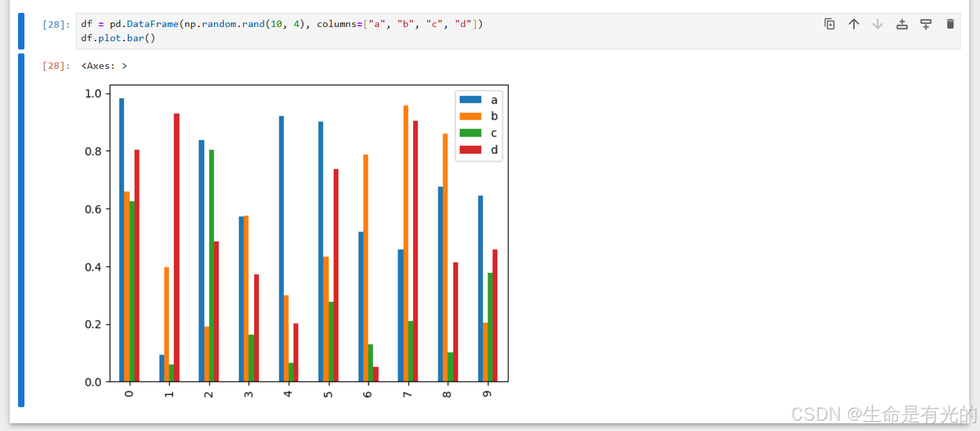Viewport: 980px width, 431px height.
Task: Click the tall orange bar at index 7
Action: 406,243
